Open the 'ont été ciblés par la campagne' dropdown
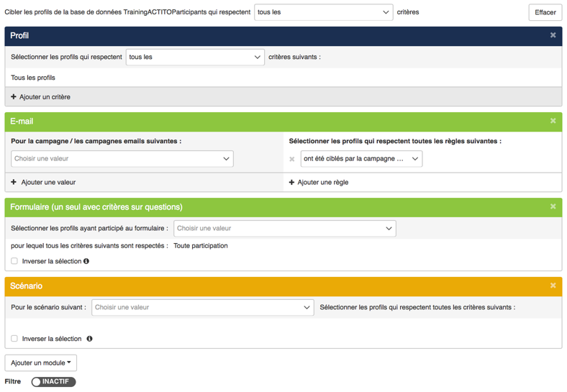 click(360, 159)
